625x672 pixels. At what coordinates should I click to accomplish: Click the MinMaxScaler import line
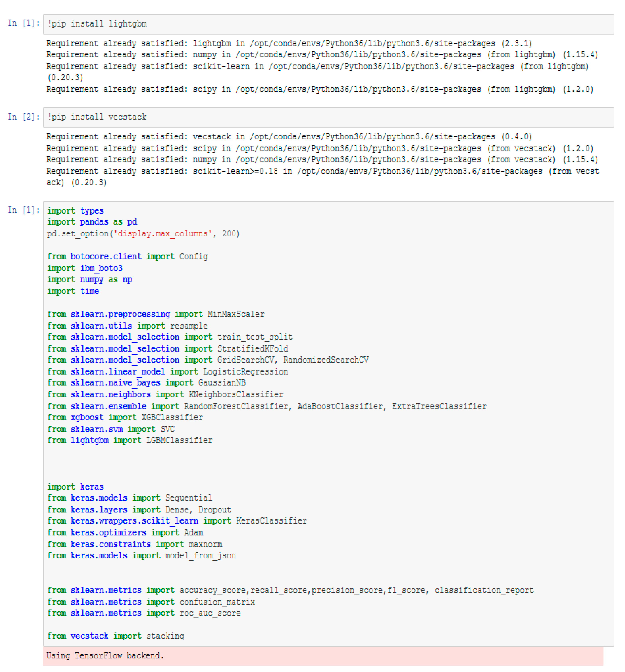(x=156, y=314)
